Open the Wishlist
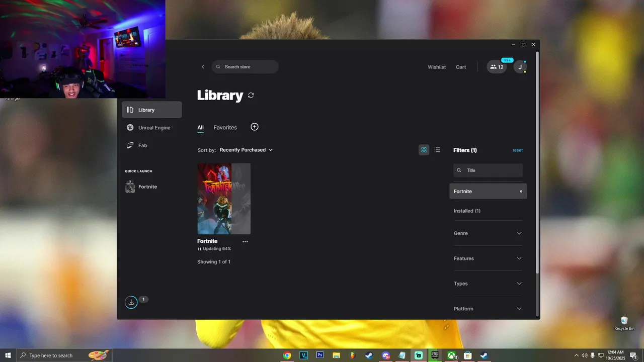This screenshot has width=644, height=362. 437,67
